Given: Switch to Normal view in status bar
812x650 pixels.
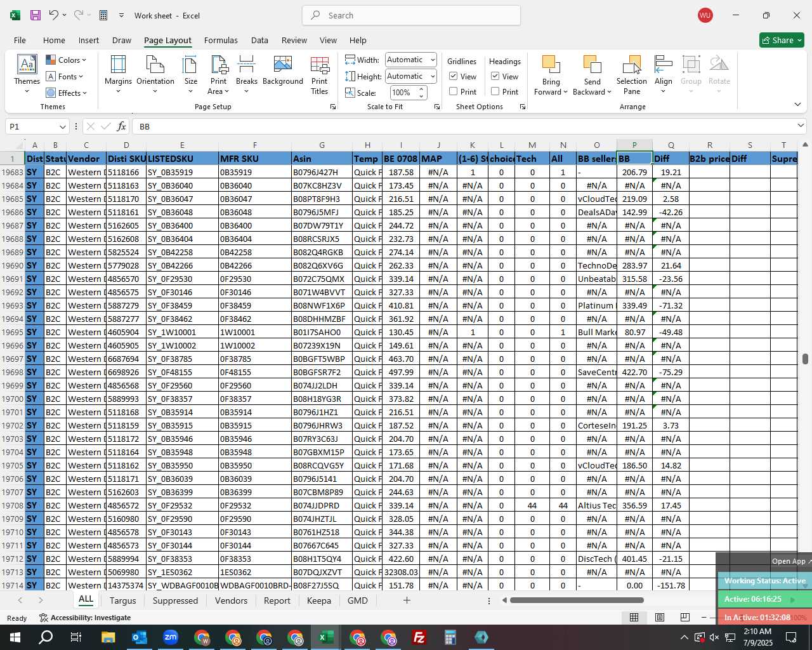Looking at the screenshot, I should click(x=634, y=618).
